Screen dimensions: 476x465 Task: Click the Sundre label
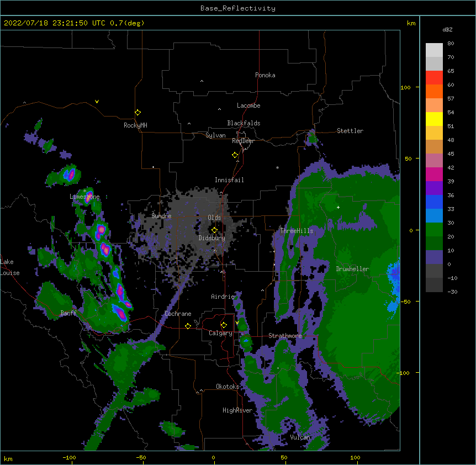pyautogui.click(x=161, y=216)
